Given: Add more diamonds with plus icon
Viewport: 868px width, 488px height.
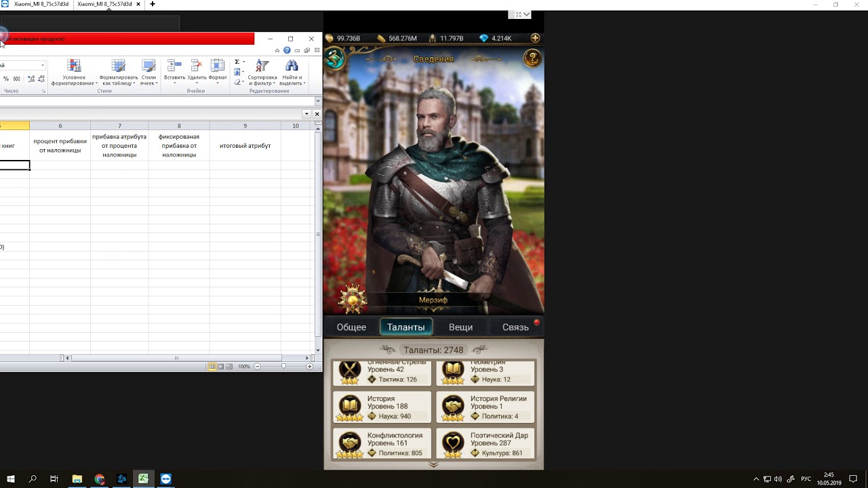Looking at the screenshot, I should click(535, 38).
